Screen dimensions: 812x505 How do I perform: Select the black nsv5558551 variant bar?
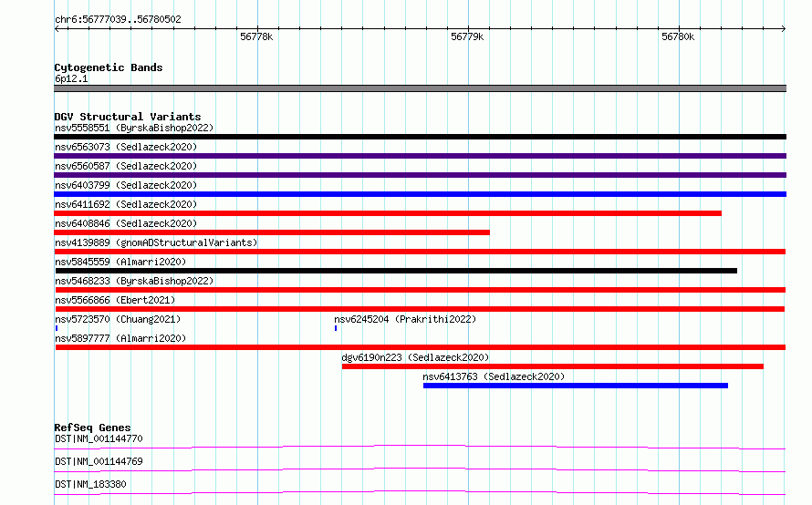pos(420,137)
